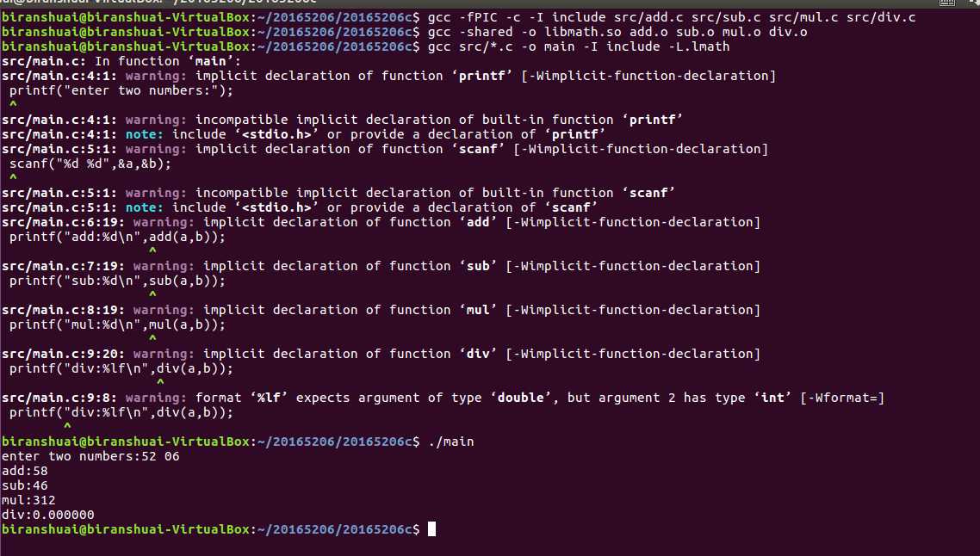Click 'src/main.c:9:20:' location for div warning

[x=63, y=354]
